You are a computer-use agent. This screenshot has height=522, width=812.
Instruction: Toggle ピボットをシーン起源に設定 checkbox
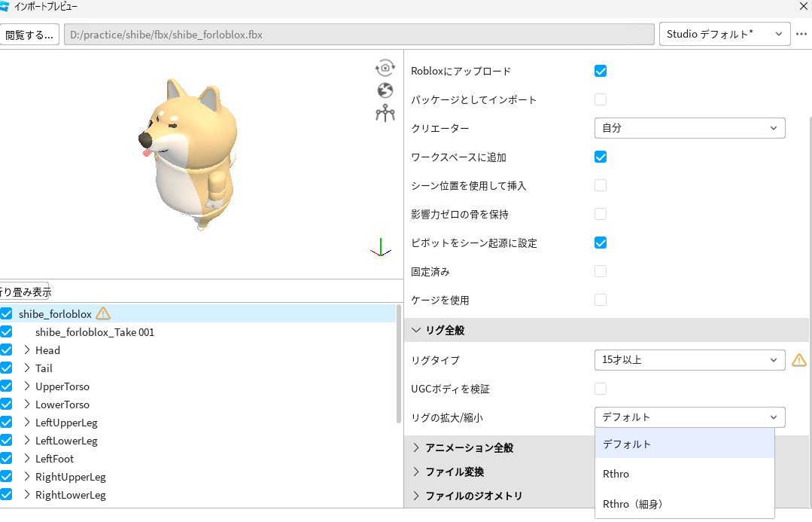(601, 243)
